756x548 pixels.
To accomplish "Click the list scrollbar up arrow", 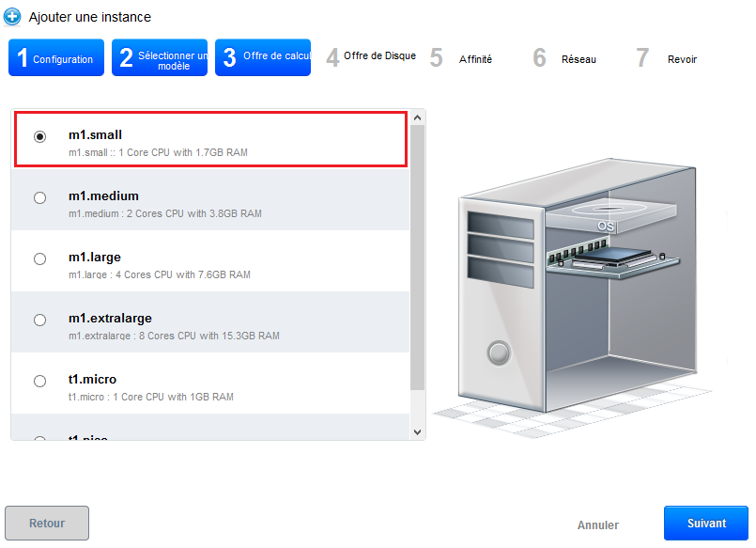I will click(418, 117).
